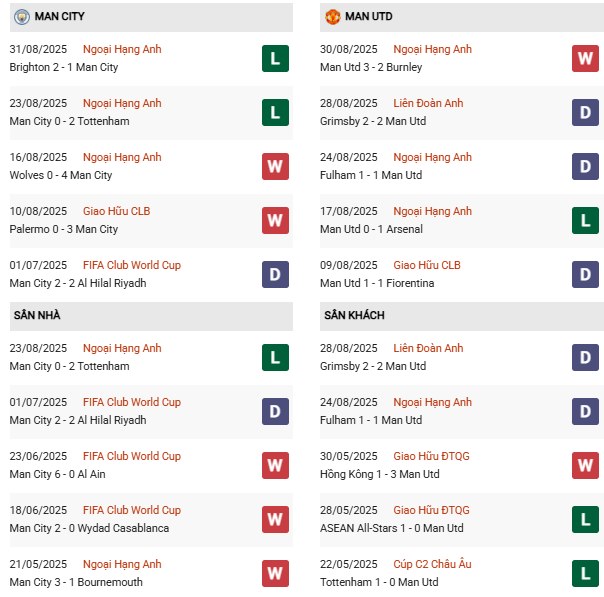Open the Ngoại Hạng Anh link dated 31/08/2025

123,49
